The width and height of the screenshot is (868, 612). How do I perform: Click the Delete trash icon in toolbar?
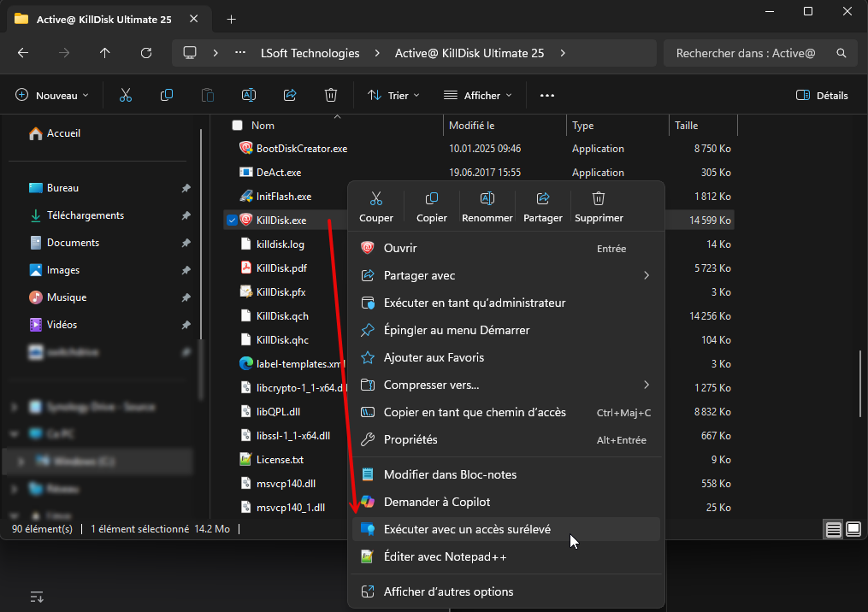pos(330,95)
